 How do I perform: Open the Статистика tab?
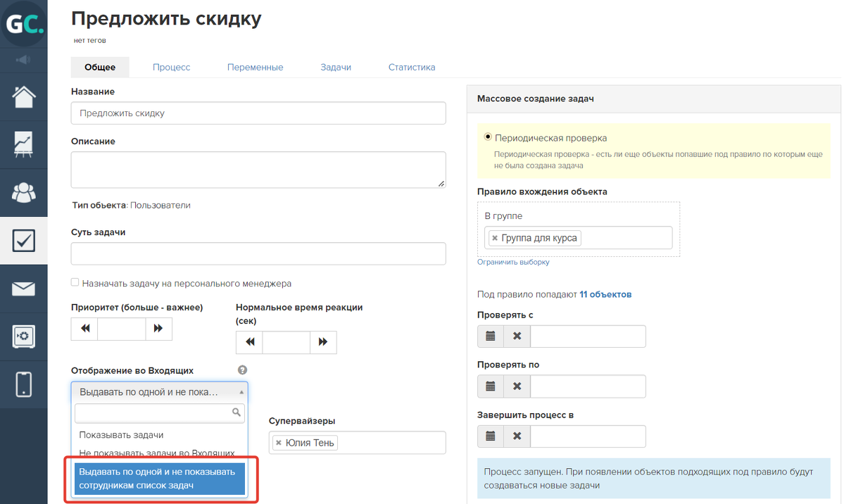411,68
